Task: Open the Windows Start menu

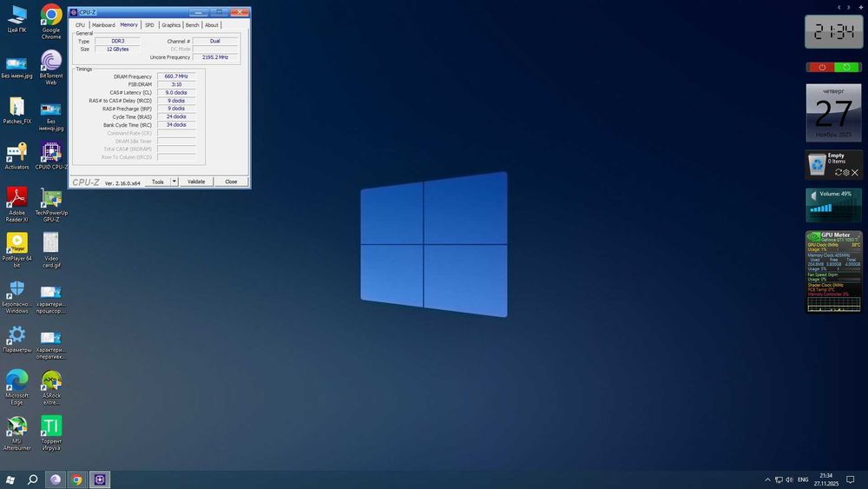Action: 10,479
